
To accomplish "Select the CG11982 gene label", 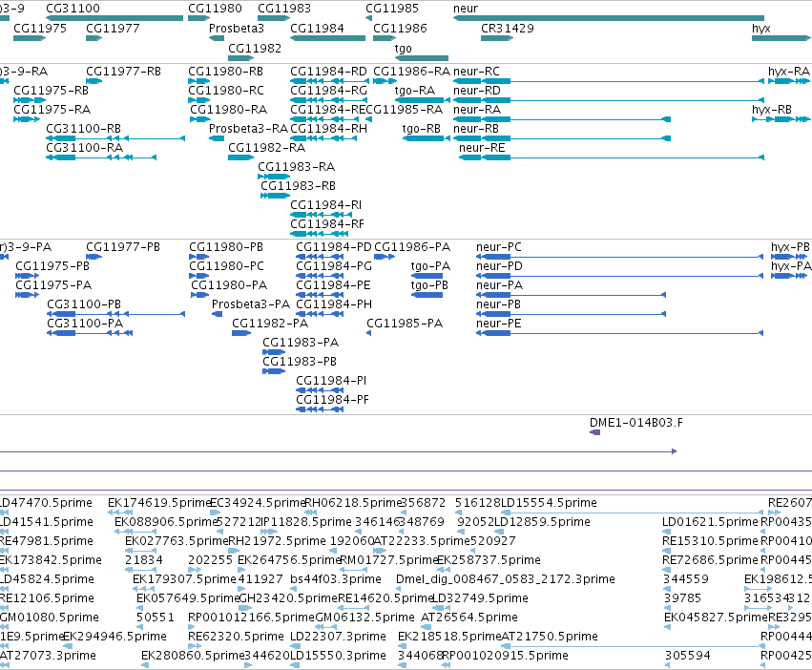I will 255,48.
